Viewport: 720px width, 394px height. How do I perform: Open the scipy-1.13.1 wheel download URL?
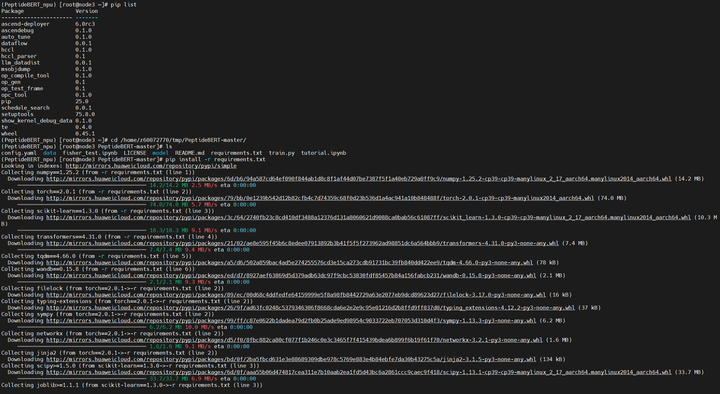359,372
